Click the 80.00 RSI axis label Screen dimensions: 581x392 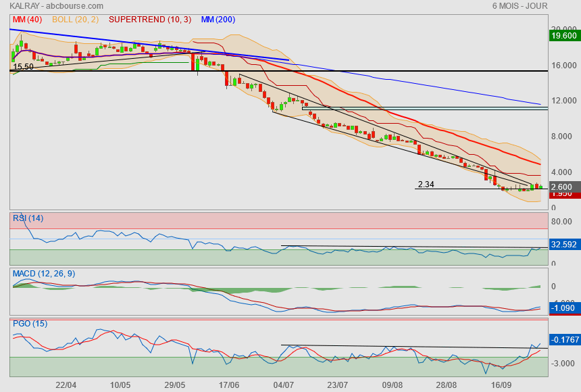561,222
